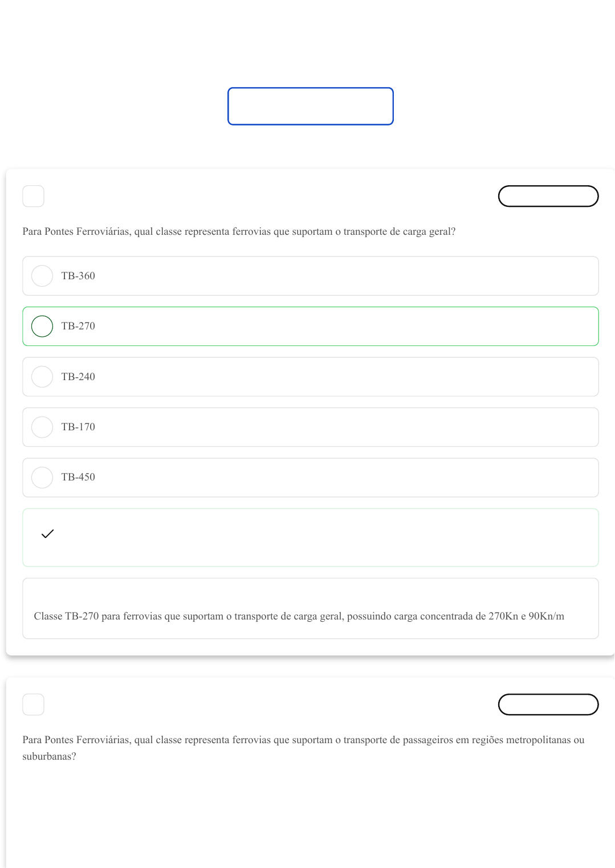Choose the green TB-270 radio circle
This screenshot has width=615, height=868.
point(42,326)
